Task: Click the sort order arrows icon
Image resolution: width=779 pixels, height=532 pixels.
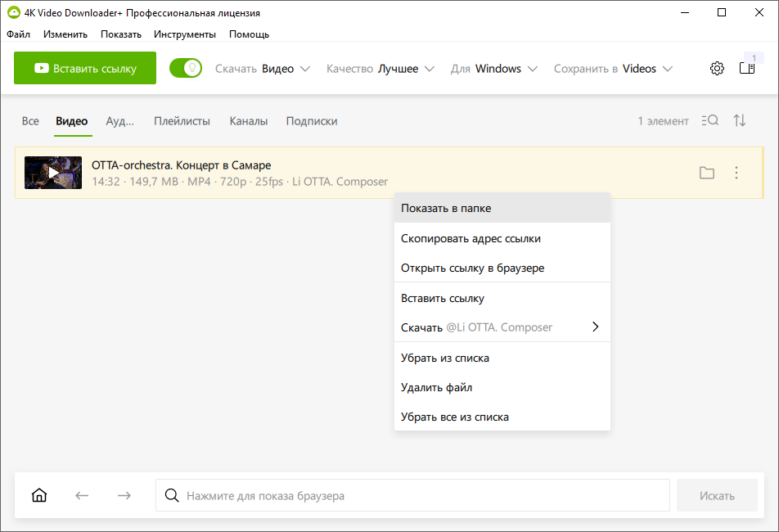Action: click(x=740, y=121)
